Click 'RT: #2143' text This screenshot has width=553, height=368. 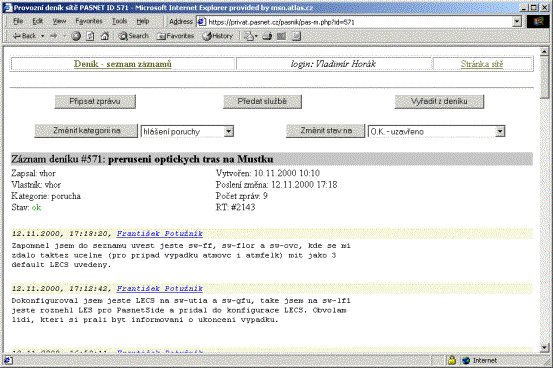(235, 207)
